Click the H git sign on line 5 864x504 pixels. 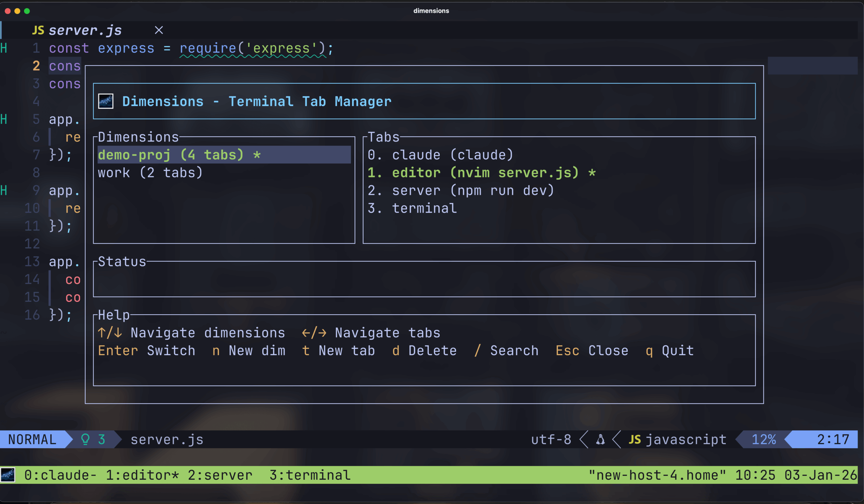coord(4,119)
